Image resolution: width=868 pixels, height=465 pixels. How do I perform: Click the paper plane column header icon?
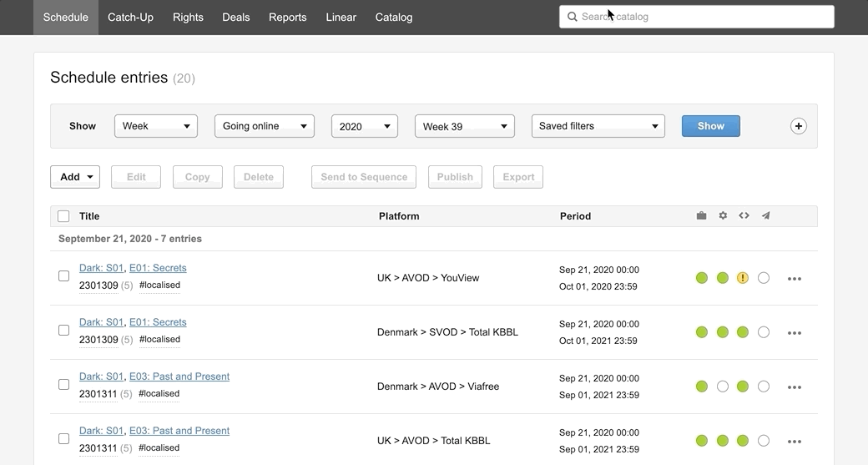click(765, 215)
